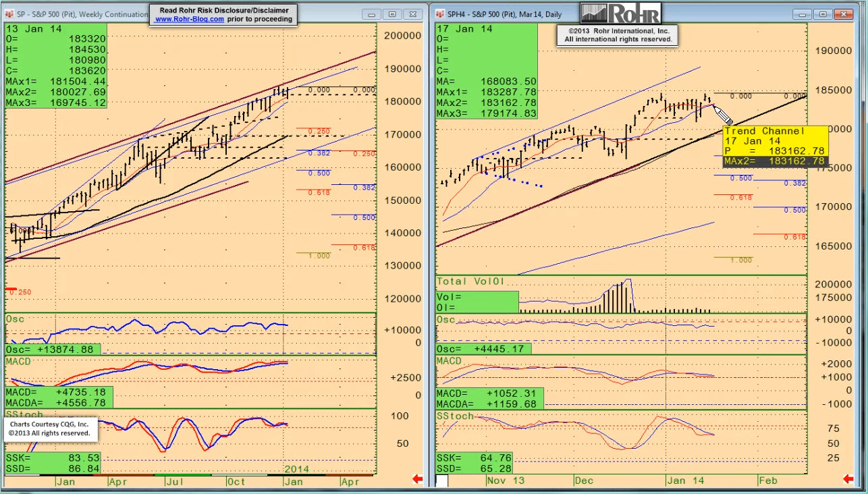Click the SPH4 daily chart window icon
Image resolution: width=868 pixels, height=494 pixels.
(439, 14)
